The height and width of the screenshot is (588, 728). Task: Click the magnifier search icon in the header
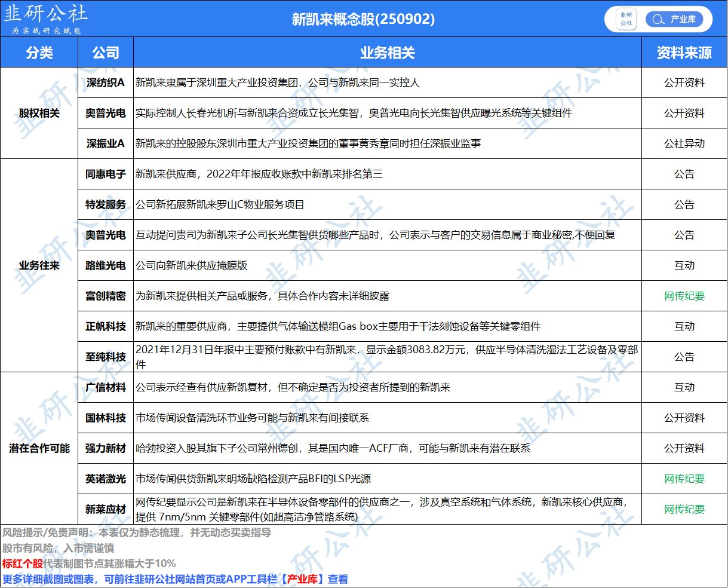[658, 19]
